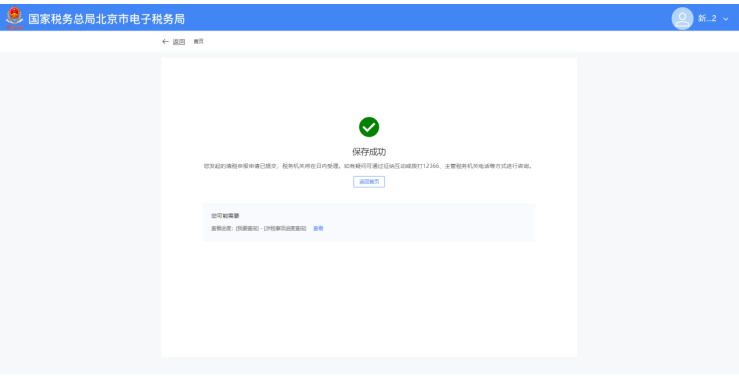
Task: Click the green success checkmark icon
Action: point(369,127)
